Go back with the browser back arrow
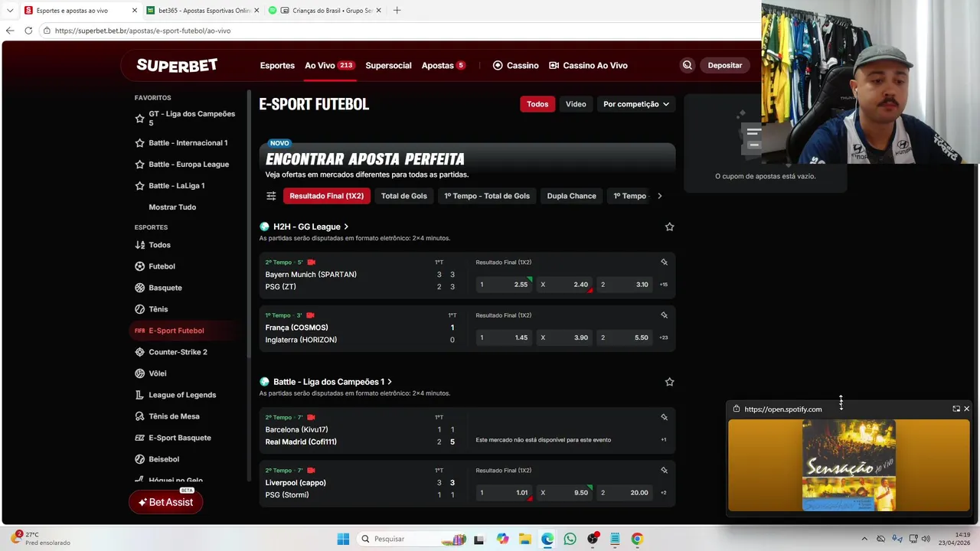Image resolution: width=980 pixels, height=551 pixels. click(x=10, y=31)
